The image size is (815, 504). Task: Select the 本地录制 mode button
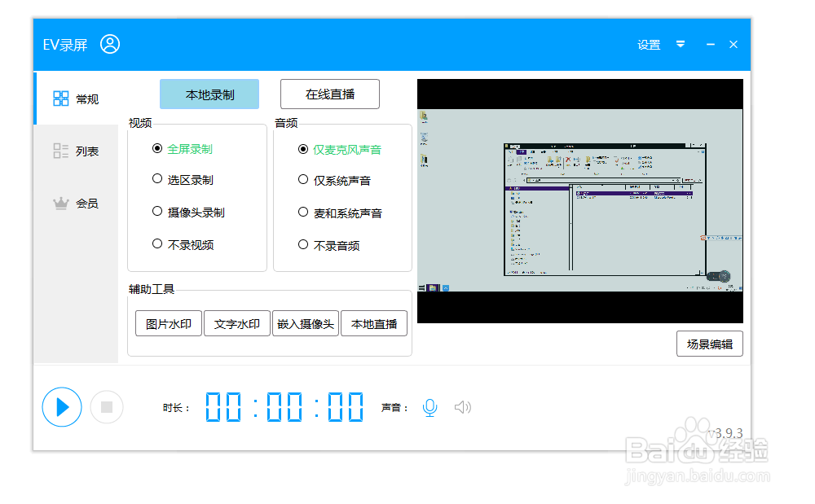(209, 94)
